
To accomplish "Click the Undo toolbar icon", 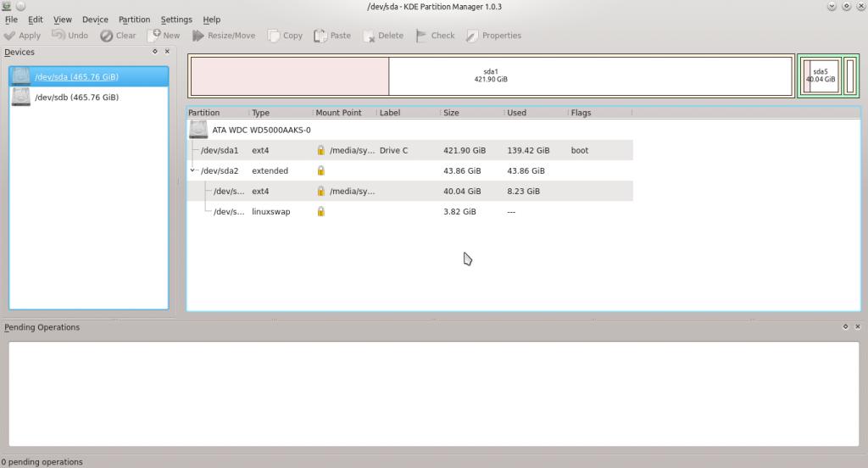I will pyautogui.click(x=58, y=36).
